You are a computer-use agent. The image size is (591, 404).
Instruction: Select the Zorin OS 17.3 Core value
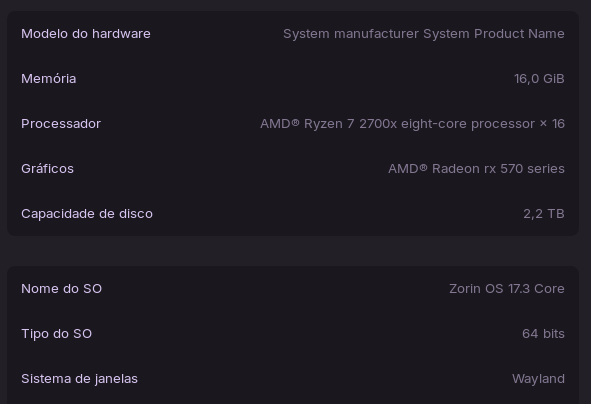click(x=507, y=289)
